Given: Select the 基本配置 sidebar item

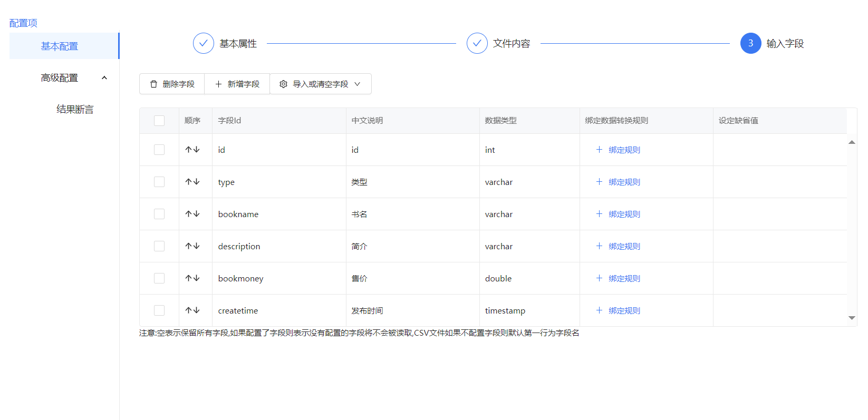Looking at the screenshot, I should (x=64, y=46).
